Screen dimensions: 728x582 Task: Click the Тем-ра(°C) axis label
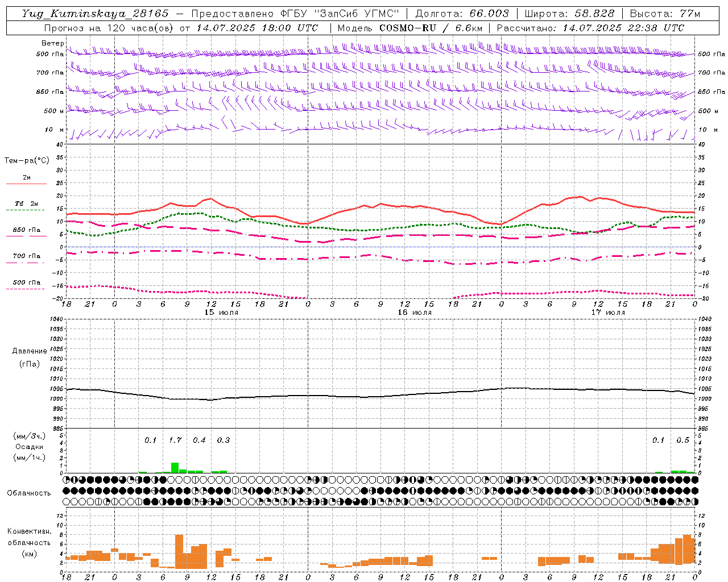pos(27,161)
